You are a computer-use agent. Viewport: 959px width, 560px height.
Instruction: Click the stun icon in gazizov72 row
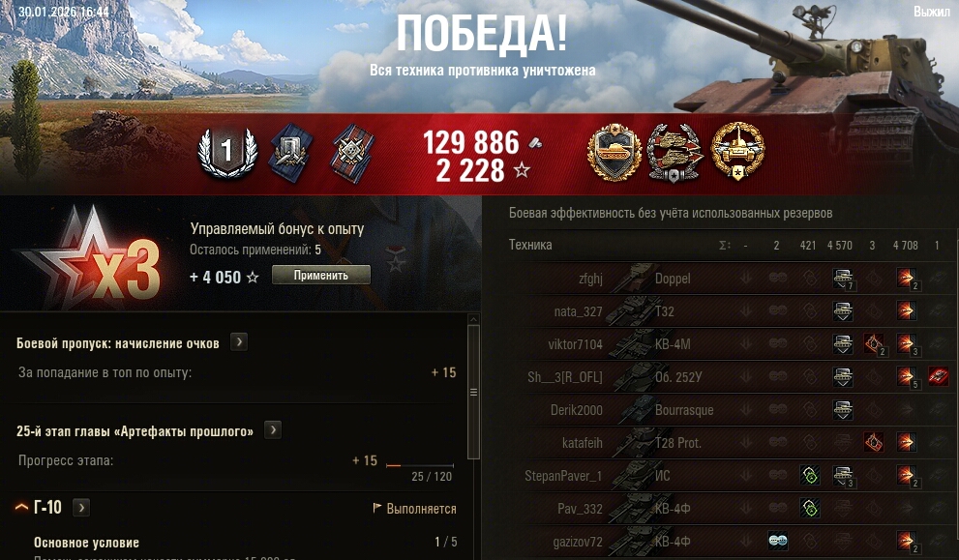[777, 541]
